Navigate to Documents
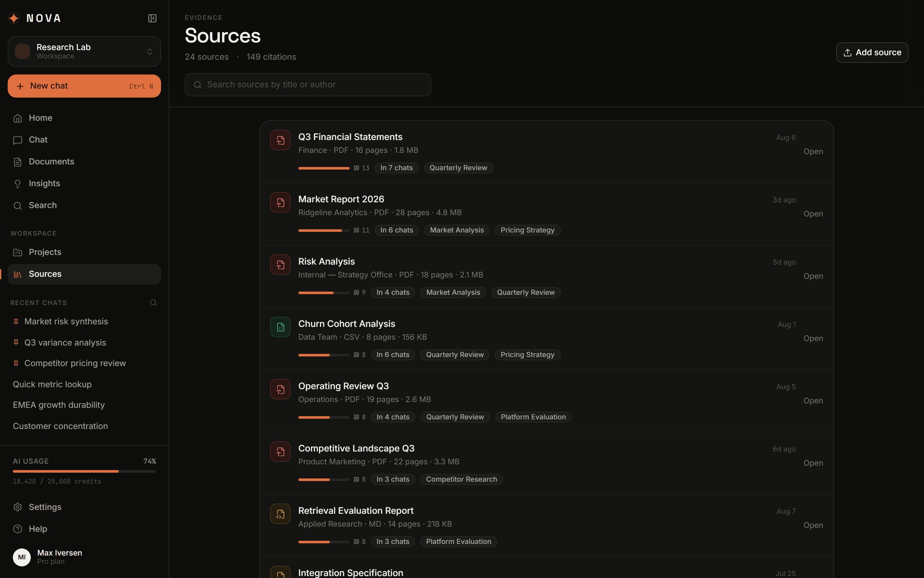 84,162
